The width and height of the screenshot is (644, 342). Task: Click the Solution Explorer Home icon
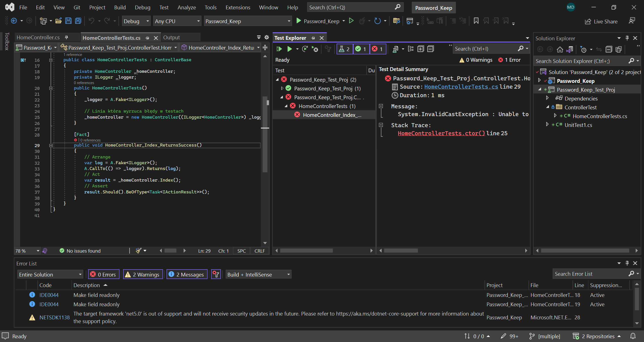point(560,49)
